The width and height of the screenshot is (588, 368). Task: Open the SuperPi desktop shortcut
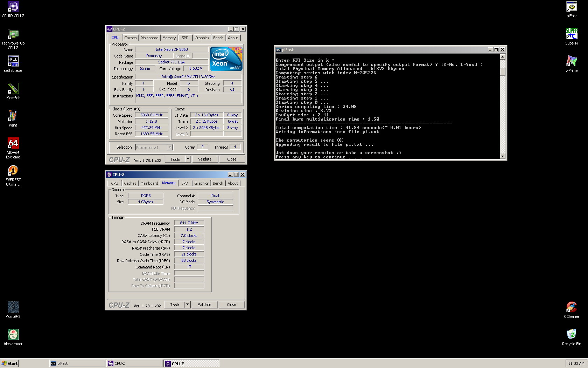[x=572, y=36]
